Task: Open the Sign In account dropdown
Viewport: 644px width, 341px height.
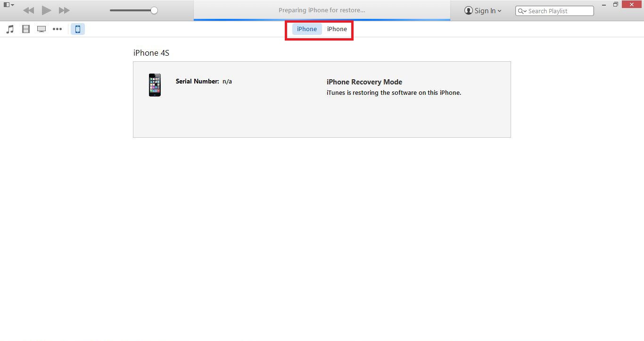Action: coord(483,10)
